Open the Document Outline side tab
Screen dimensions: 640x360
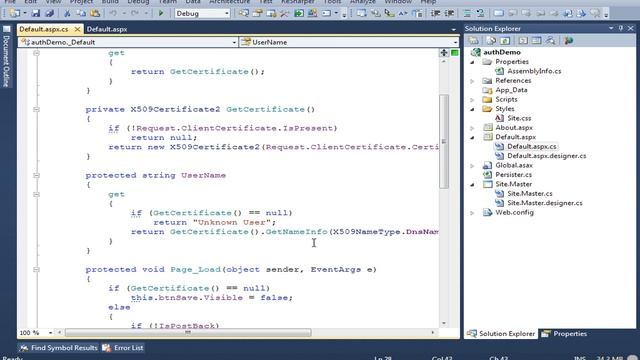[x=6, y=57]
